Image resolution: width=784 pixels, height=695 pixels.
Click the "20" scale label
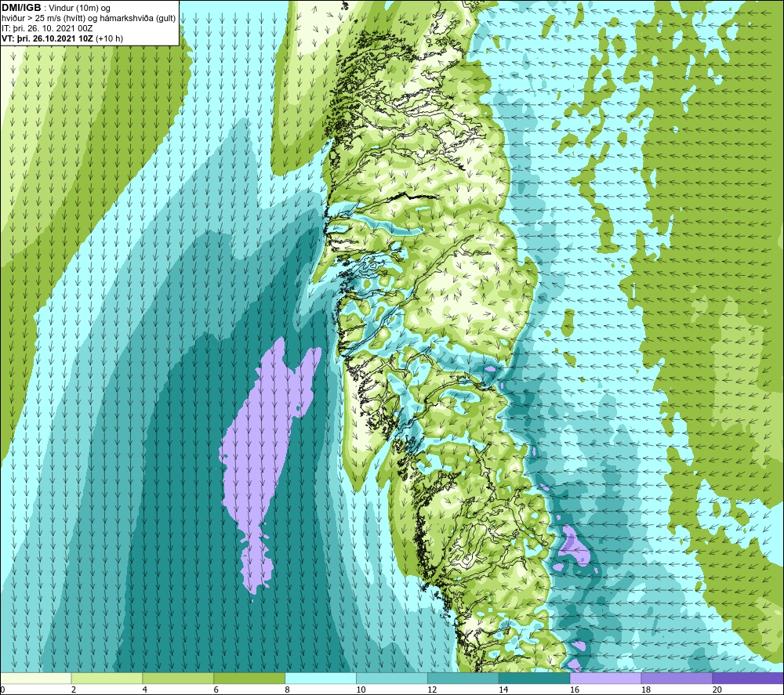click(717, 690)
